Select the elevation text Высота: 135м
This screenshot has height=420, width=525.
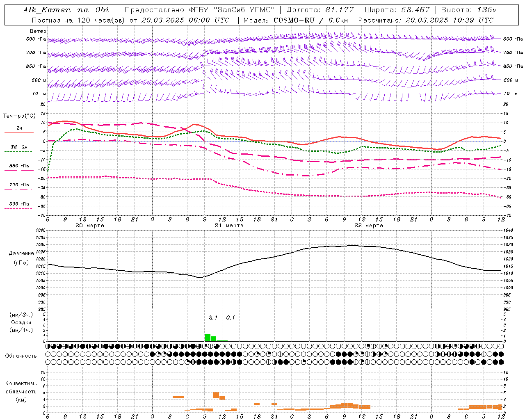[468, 10]
